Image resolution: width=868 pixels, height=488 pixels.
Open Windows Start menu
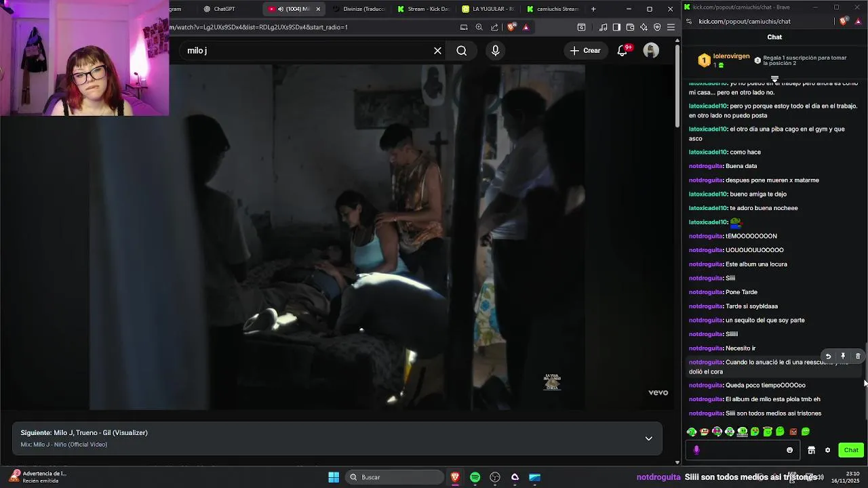coord(334,477)
